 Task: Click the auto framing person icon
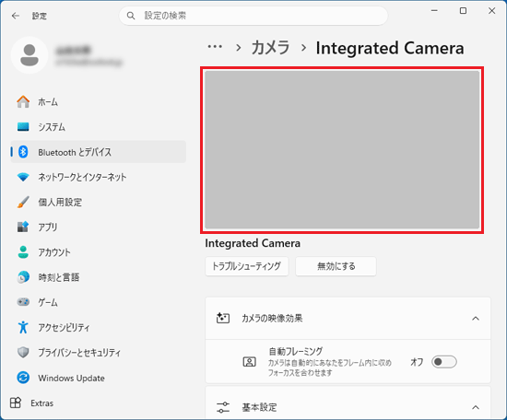249,362
